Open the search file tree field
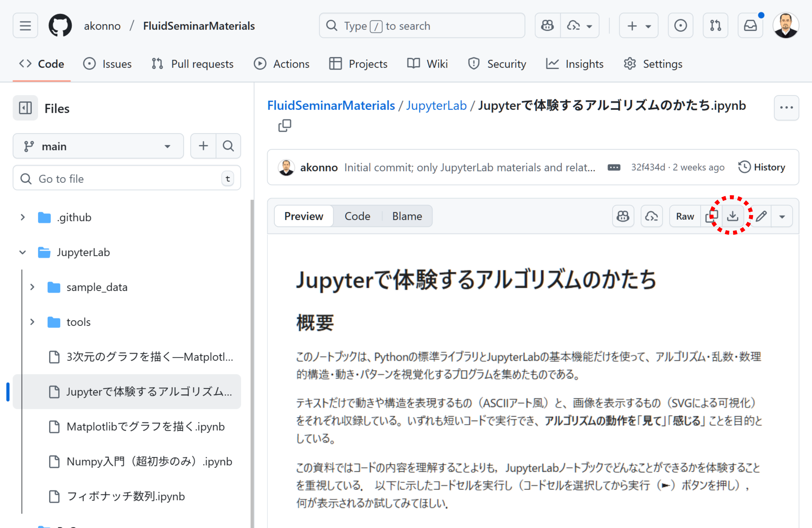Screen dimensions: 812x528 click(228, 146)
